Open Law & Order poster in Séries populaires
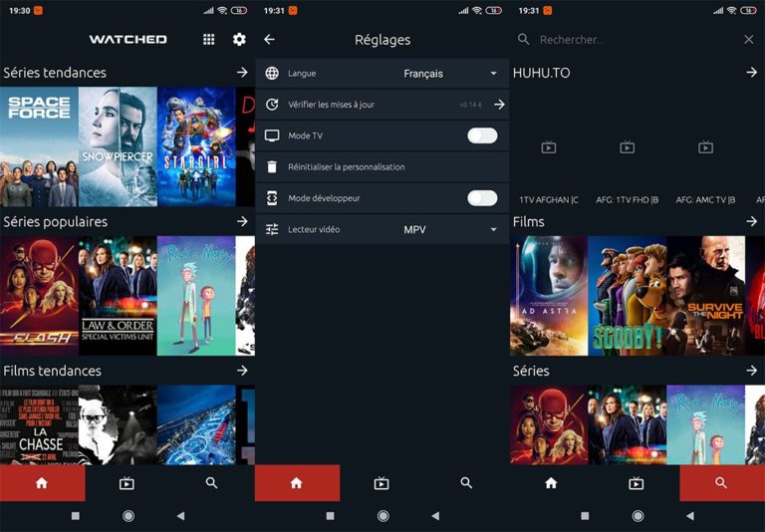The height and width of the screenshot is (532, 765). [118, 296]
